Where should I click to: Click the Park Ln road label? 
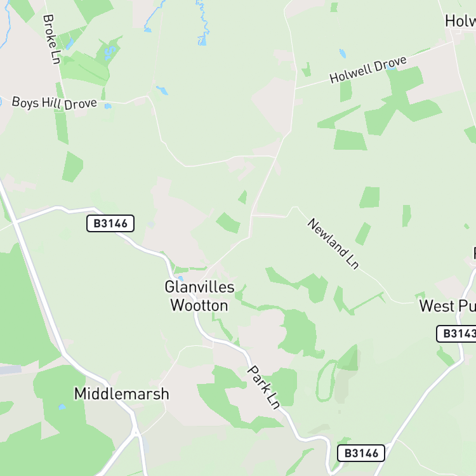pyautogui.click(x=264, y=387)
